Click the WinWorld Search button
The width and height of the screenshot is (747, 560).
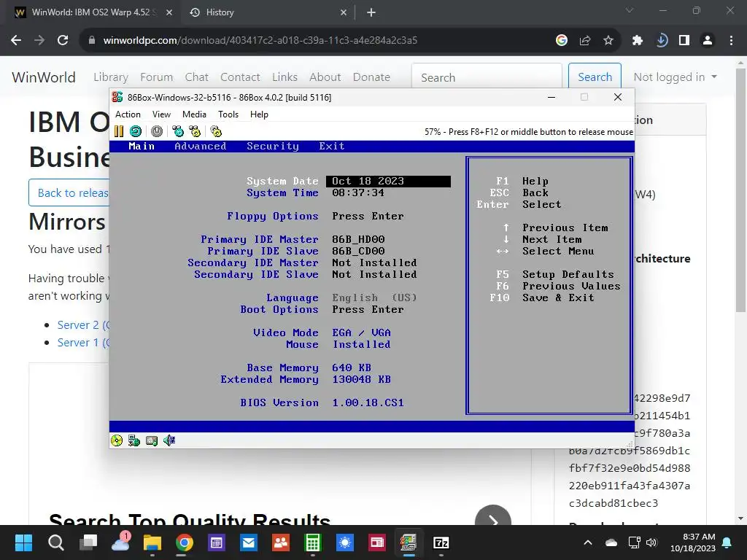[595, 77]
